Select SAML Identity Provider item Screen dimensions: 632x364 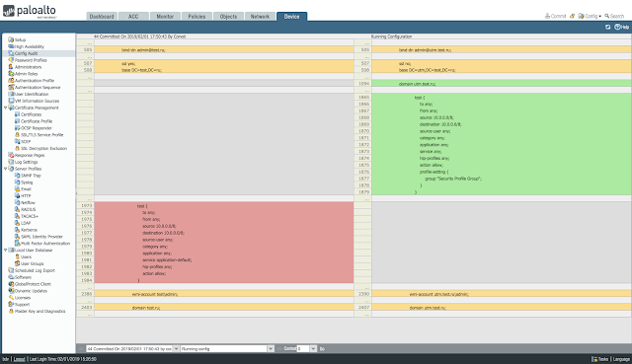tap(41, 237)
